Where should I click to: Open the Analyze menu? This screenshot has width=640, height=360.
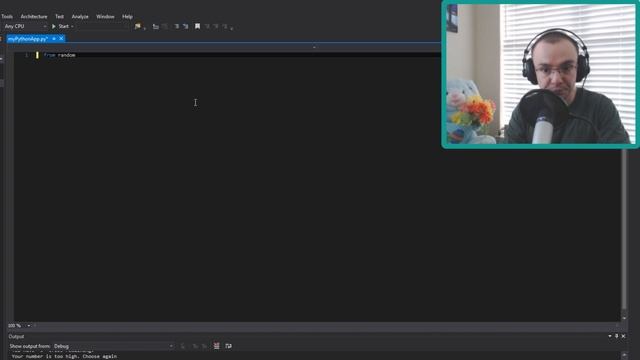coord(80,17)
